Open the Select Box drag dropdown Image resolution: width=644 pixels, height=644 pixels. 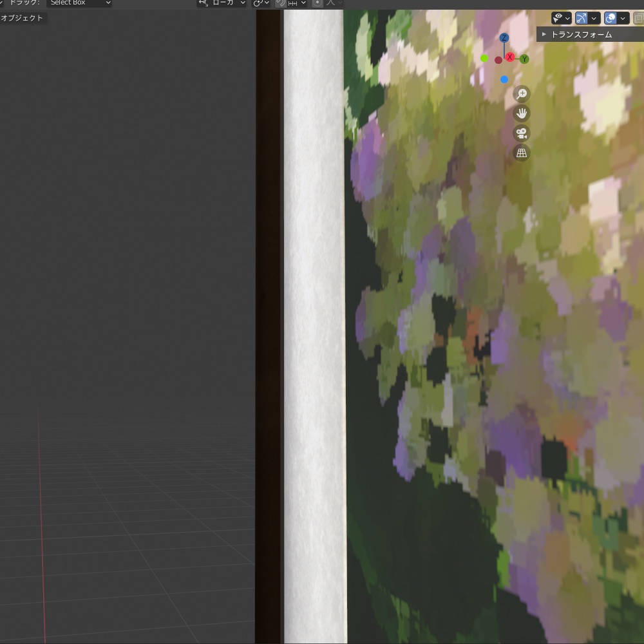(x=79, y=3)
